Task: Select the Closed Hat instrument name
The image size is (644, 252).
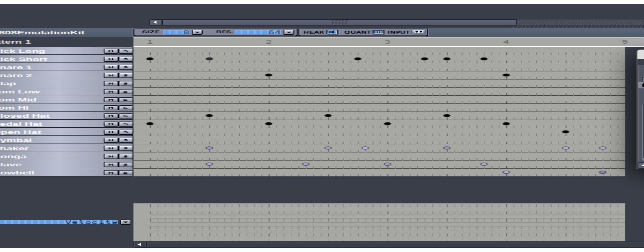Action: coord(25,116)
